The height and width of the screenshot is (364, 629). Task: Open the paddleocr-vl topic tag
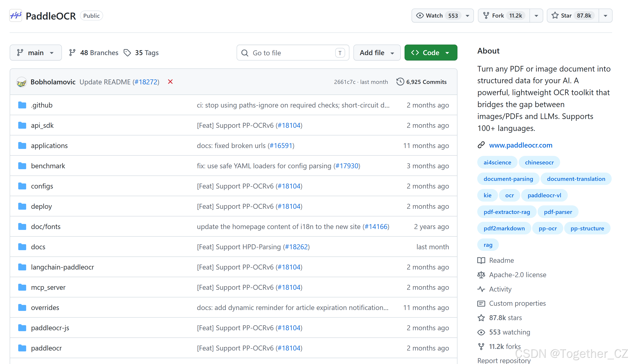544,195
